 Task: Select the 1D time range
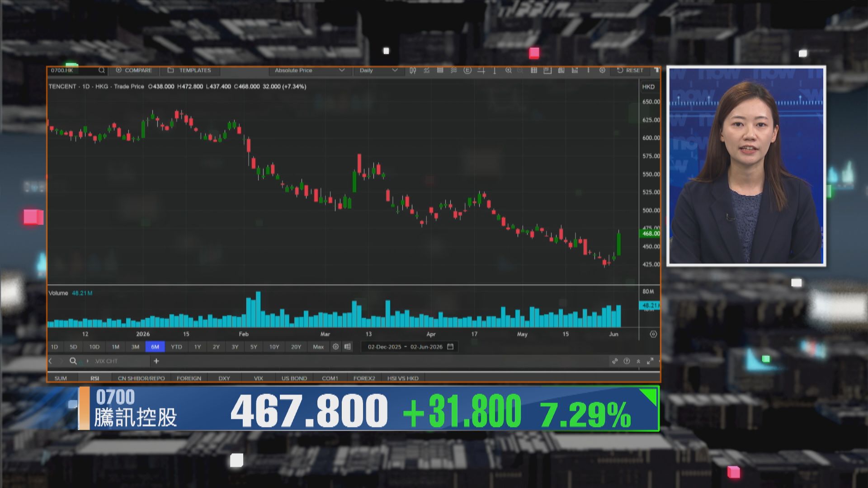[54, 347]
